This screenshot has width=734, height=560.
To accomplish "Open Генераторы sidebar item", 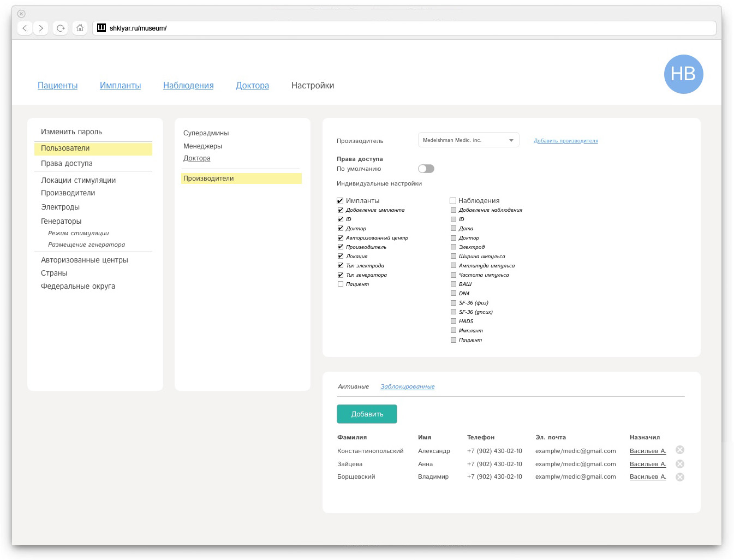I will [61, 222].
